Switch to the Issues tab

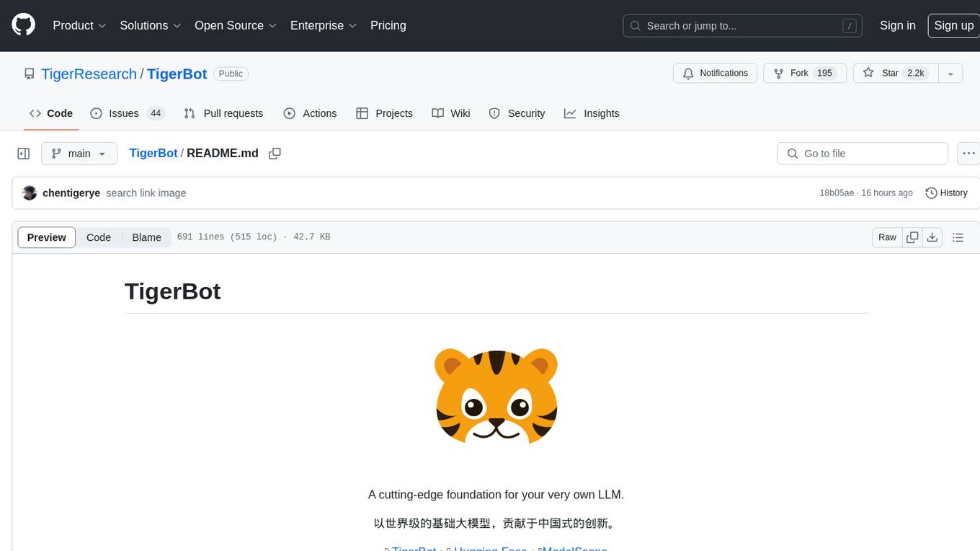click(128, 113)
